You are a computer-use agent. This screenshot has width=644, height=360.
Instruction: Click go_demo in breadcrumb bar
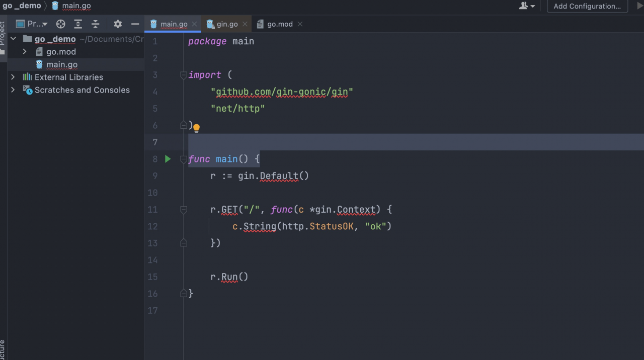pos(22,6)
